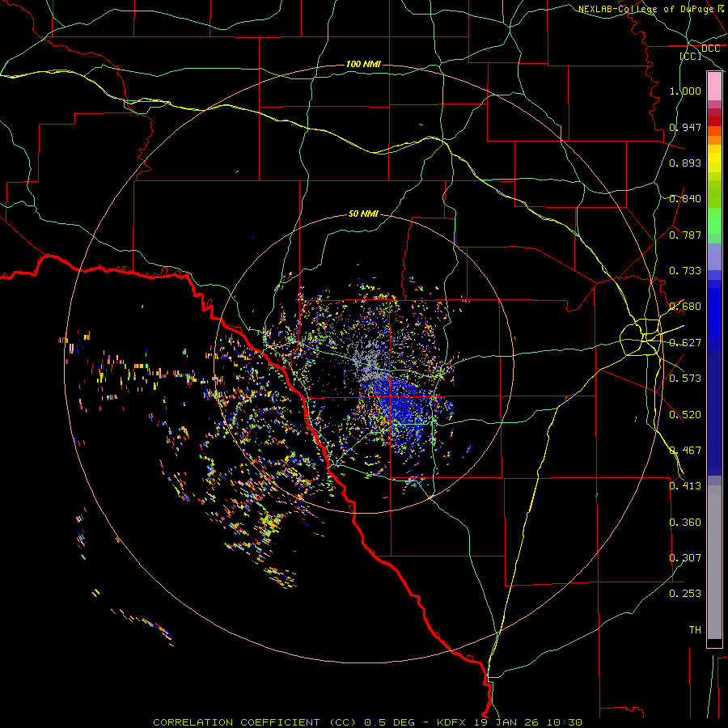Click the 0.573 color scale value
This screenshot has width=728, height=728.
click(685, 379)
